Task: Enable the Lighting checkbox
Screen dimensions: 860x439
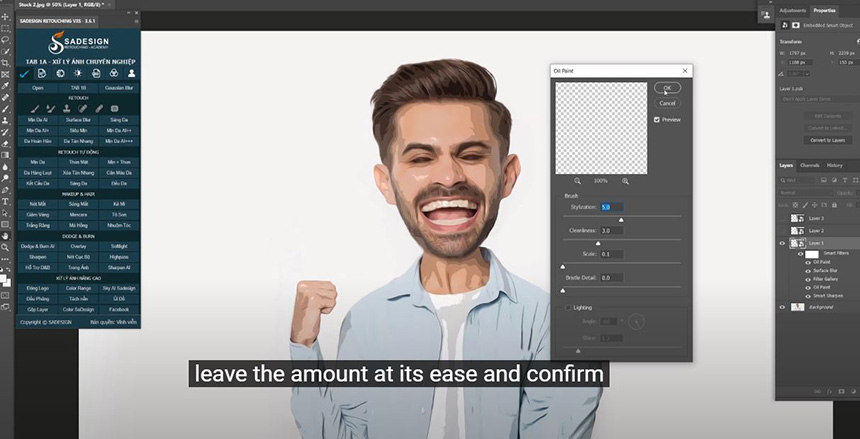Action: point(569,308)
